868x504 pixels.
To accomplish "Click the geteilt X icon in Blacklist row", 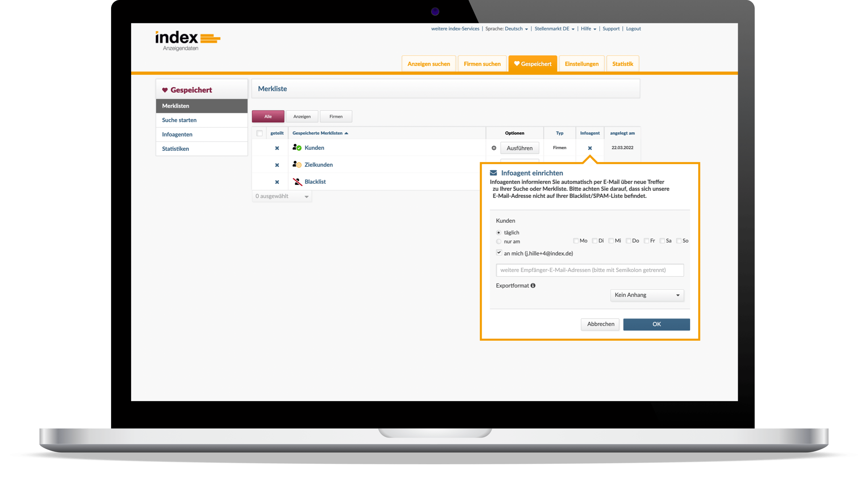I will pyautogui.click(x=277, y=182).
